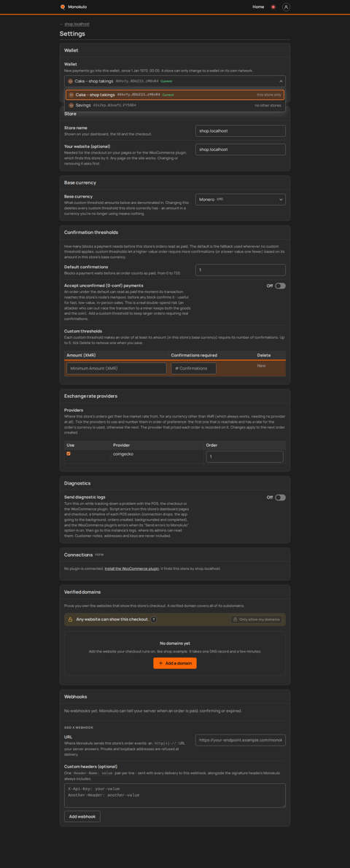Image resolution: width=350 pixels, height=868 pixels.
Task: Collapse the Wallet dropdown chevron
Action: pyautogui.click(x=281, y=81)
